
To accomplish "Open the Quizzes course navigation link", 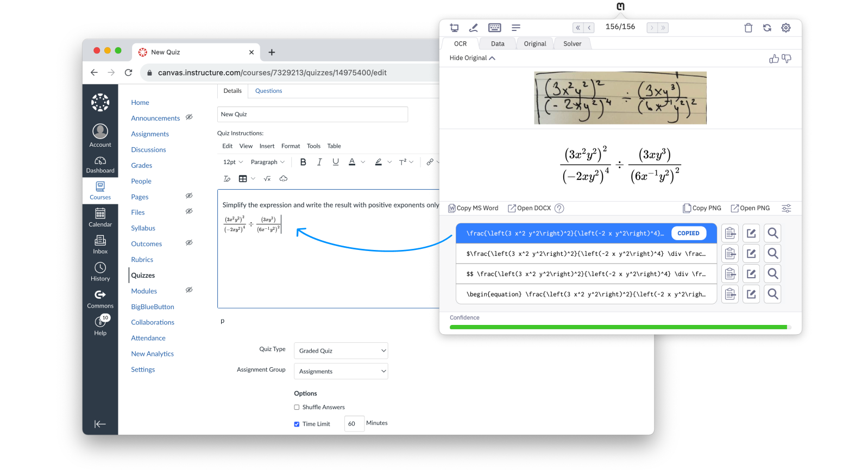I will click(143, 275).
